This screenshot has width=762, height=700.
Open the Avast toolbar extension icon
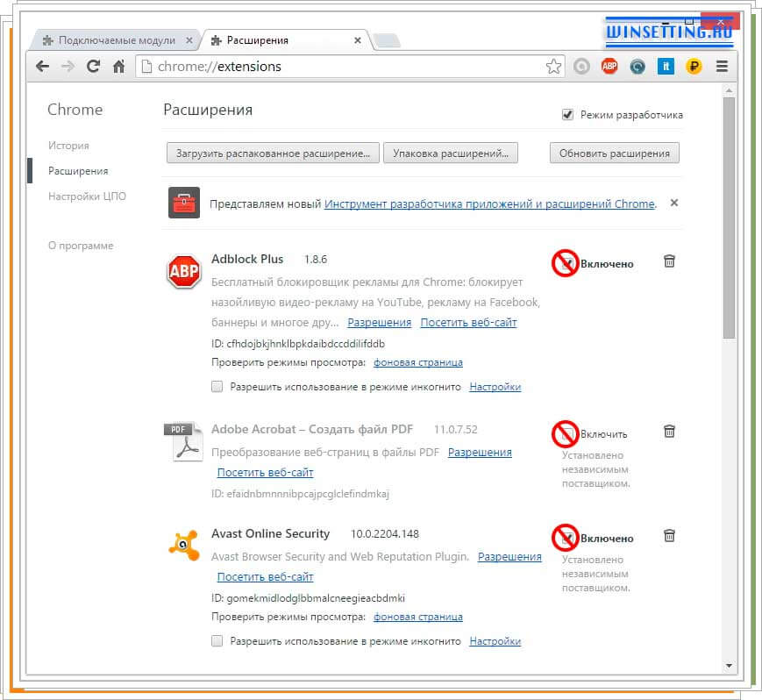coord(637,66)
